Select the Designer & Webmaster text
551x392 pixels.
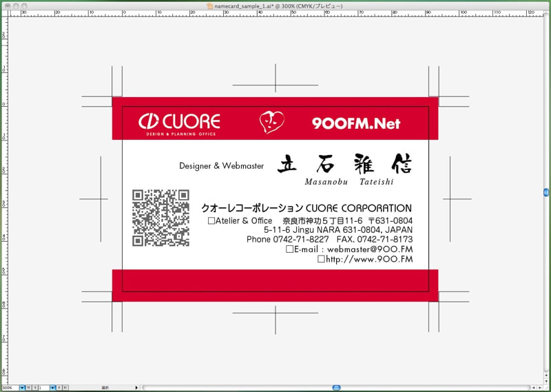coord(221,165)
